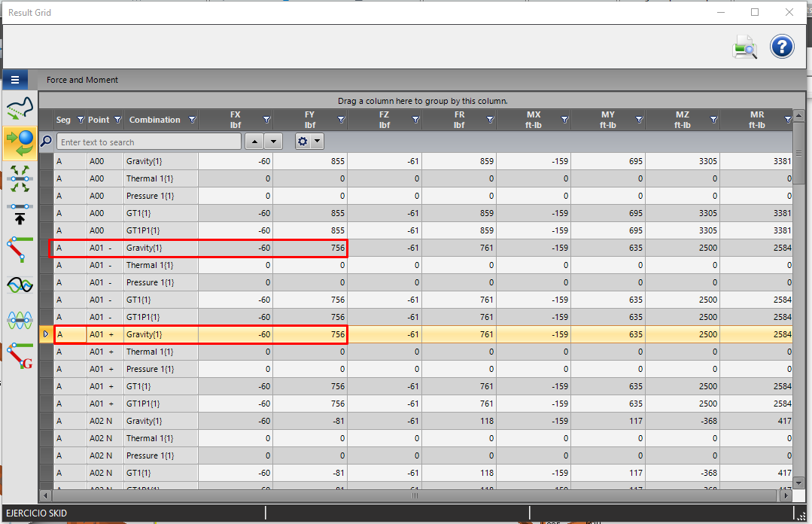Open the filter on Seg column
Viewport: 812px width, 524px height.
[x=81, y=120]
